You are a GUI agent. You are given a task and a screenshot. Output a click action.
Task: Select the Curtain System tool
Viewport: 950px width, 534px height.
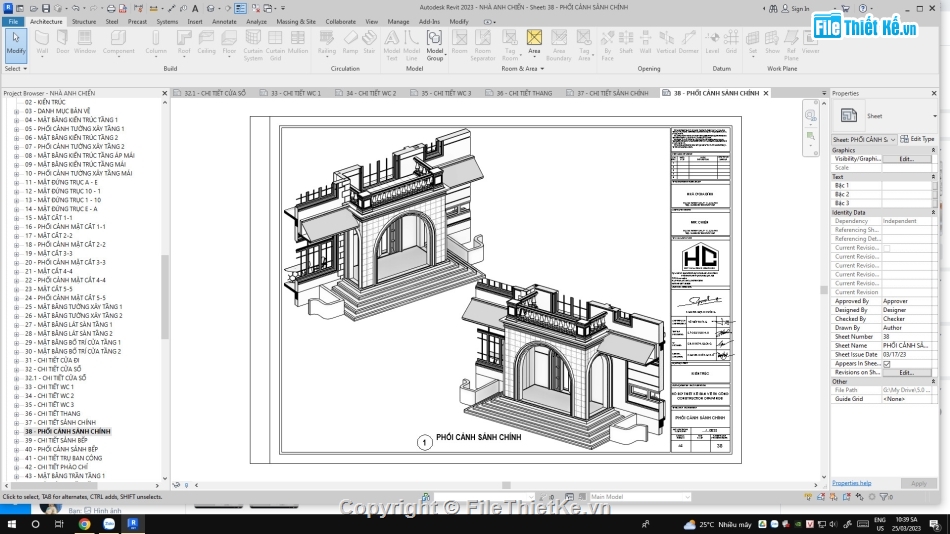click(x=253, y=45)
